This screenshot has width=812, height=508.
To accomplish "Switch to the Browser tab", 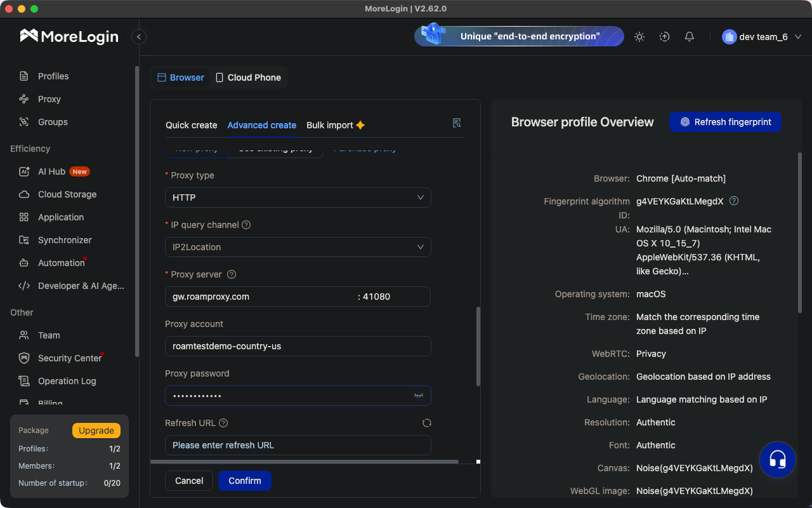I will click(x=181, y=77).
